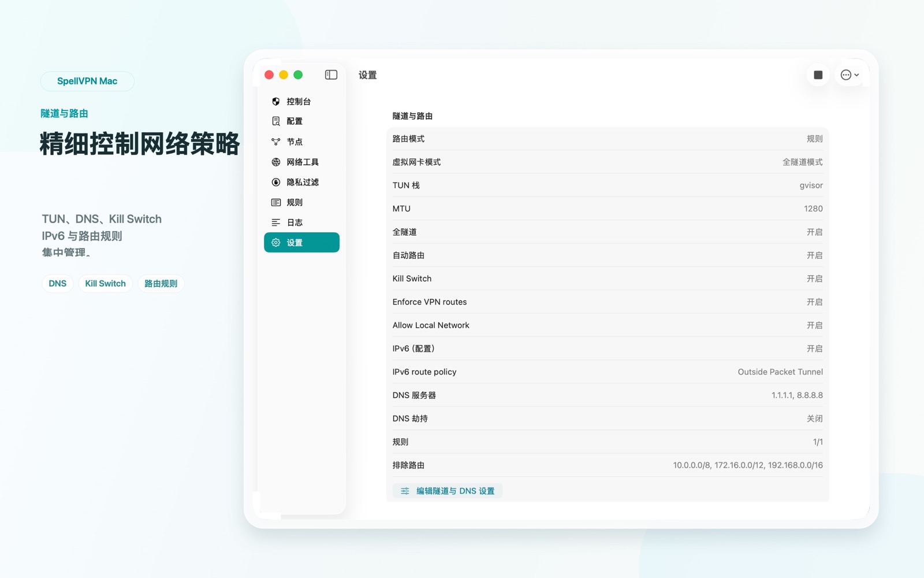The image size is (924, 578).
Task: Open the 控制台 dashboard shield icon
Action: (276, 101)
